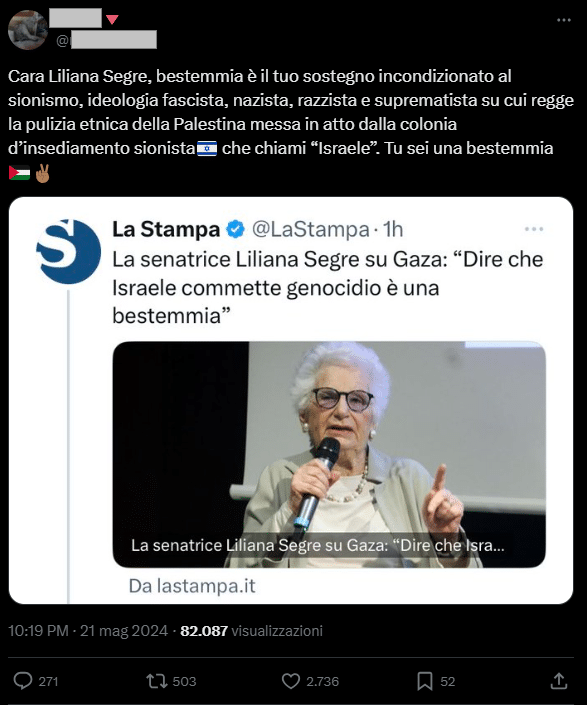The width and height of the screenshot is (587, 705).
Task: Click the author's profile avatar
Action: click(28, 30)
